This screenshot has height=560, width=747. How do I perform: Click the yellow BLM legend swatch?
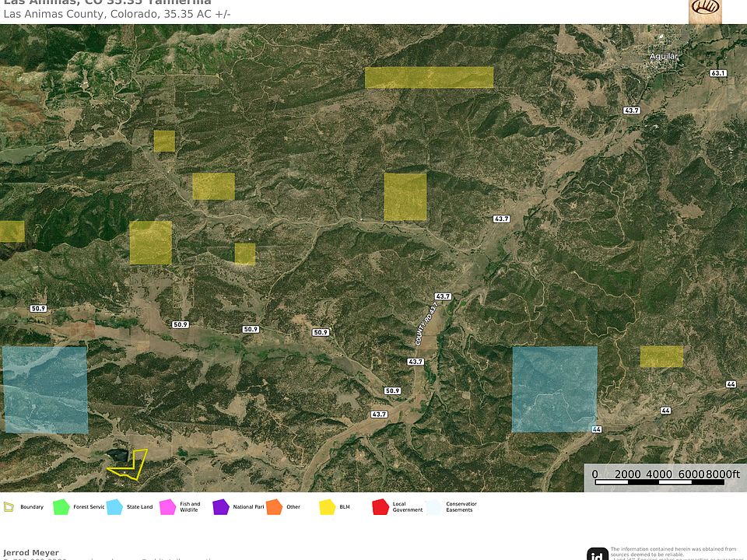(x=327, y=507)
